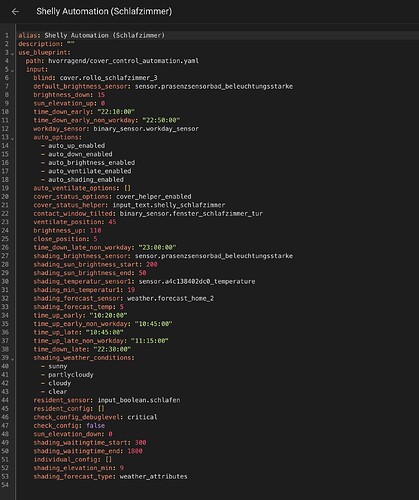The height and width of the screenshot is (500, 419).
Task: Click the cloudy weather condition entry
Action: pyautogui.click(x=60, y=383)
